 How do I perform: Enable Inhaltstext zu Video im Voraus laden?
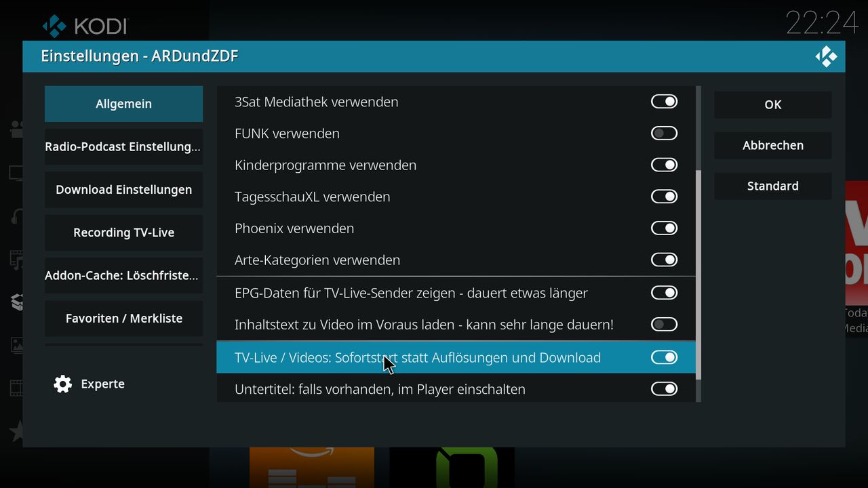click(x=664, y=325)
